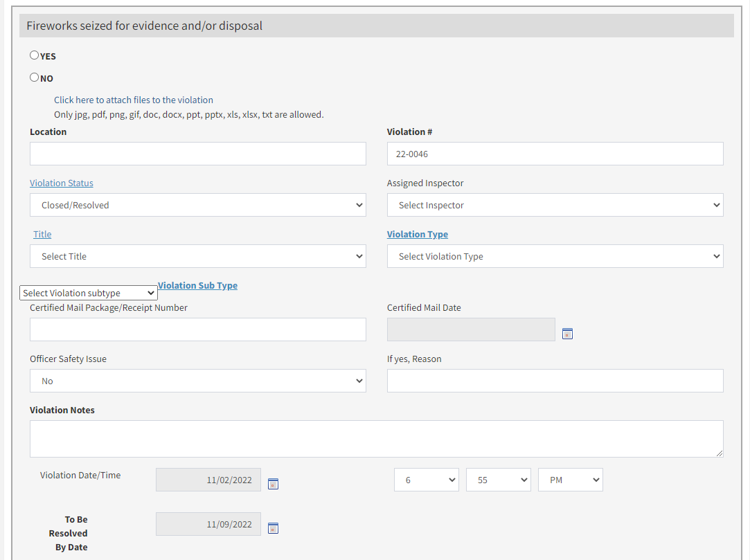Click the Violation # field
This screenshot has height=560, width=750.
click(555, 154)
